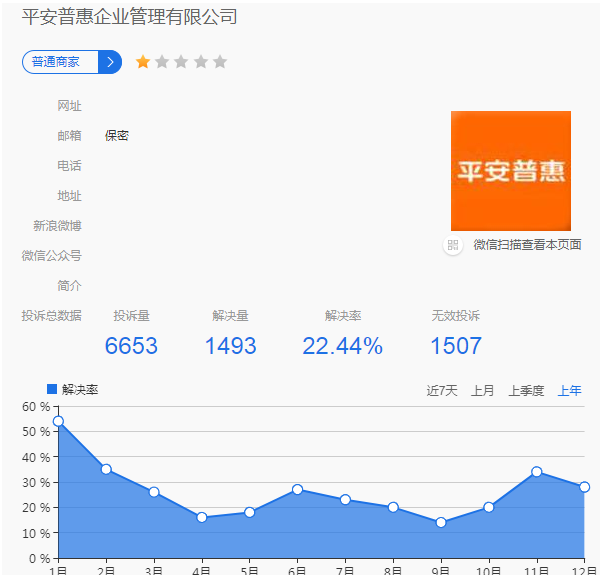Click the first orange rating star
Screen dimensions: 600x575
click(143, 62)
